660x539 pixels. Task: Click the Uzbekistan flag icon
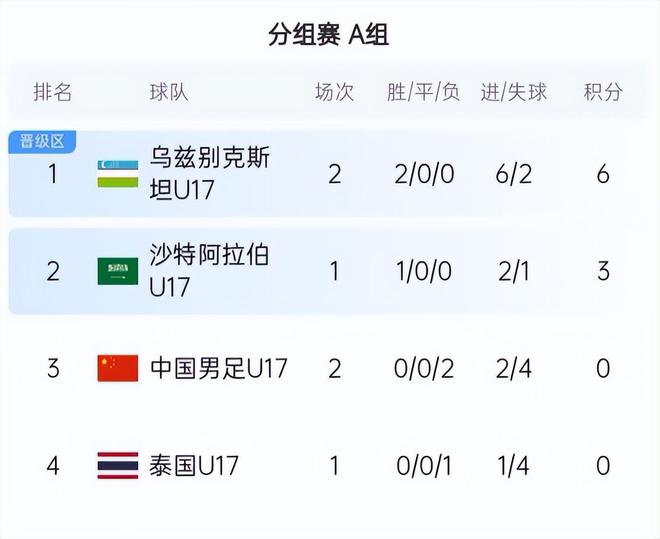(117, 174)
